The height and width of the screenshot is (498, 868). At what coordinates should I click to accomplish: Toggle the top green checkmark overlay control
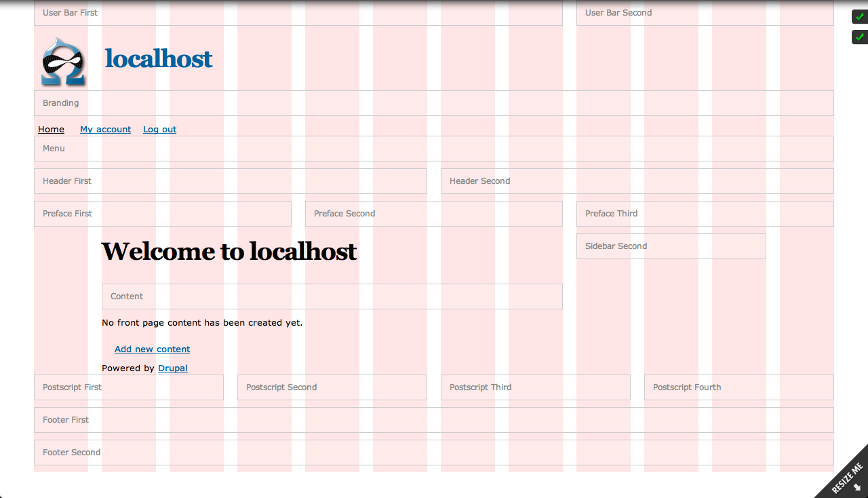(x=859, y=16)
